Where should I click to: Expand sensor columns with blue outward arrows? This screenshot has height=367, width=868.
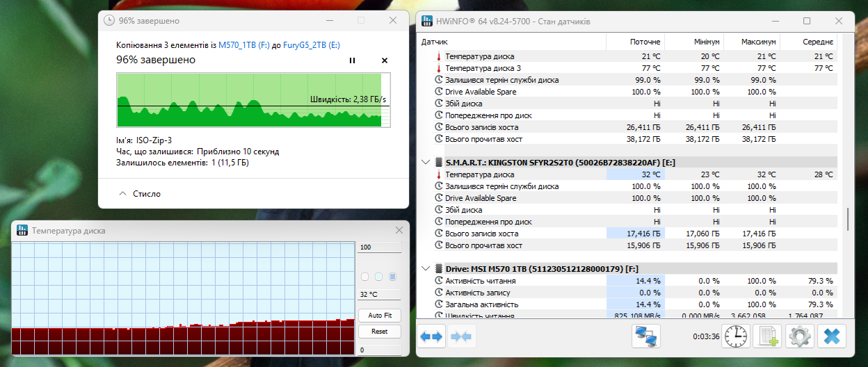click(431, 337)
